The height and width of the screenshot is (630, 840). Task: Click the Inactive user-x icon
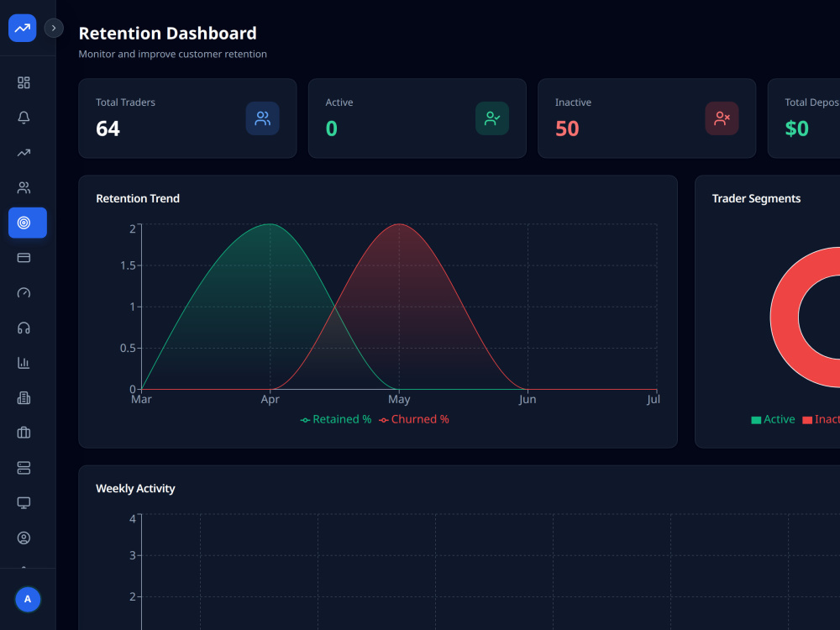pos(722,118)
